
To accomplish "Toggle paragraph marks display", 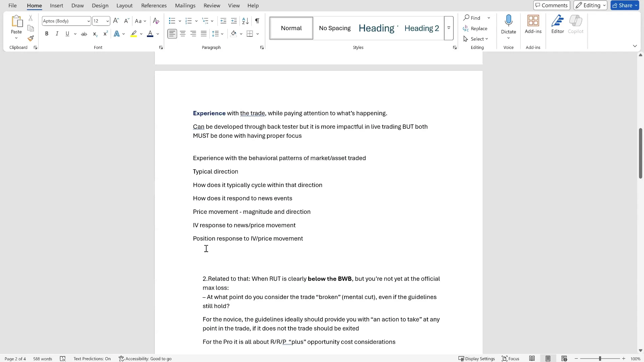I will [x=257, y=21].
